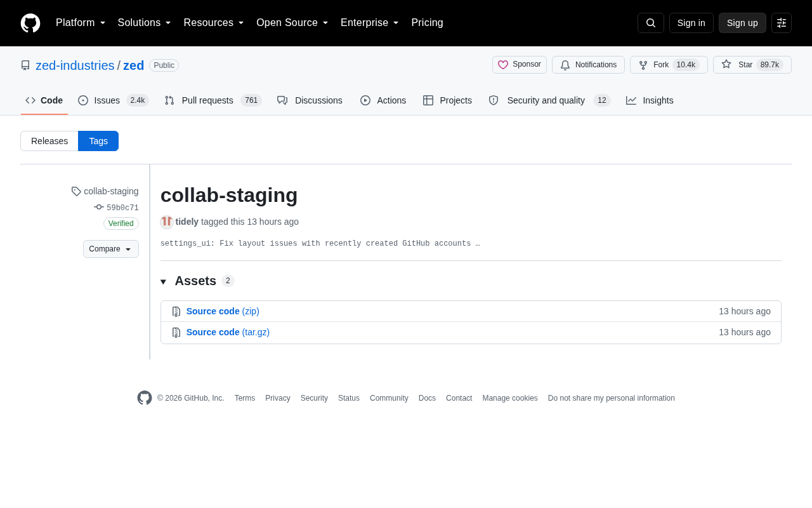Open the Discussions tab
The width and height of the screenshot is (812, 508).
click(310, 100)
